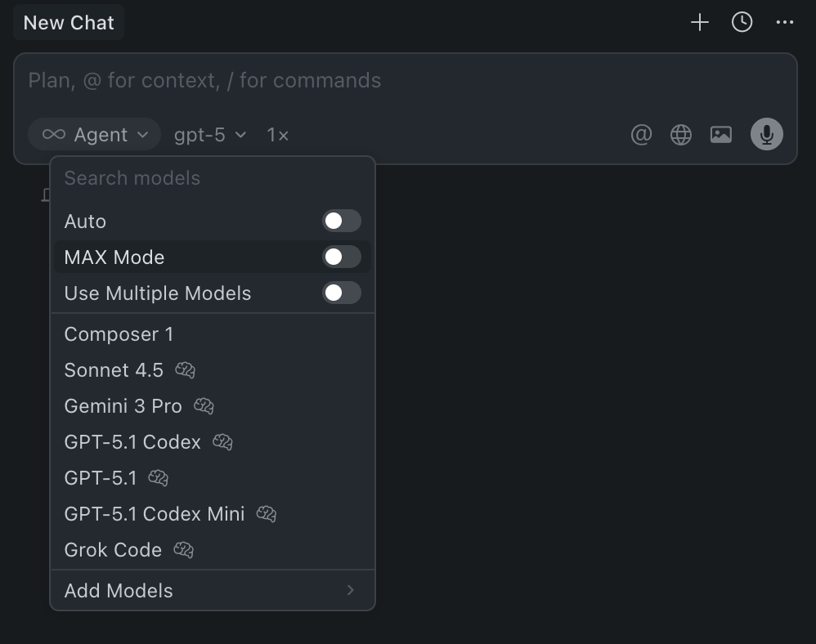Start voice input with microphone icon
This screenshot has height=644, width=816.
(766, 135)
